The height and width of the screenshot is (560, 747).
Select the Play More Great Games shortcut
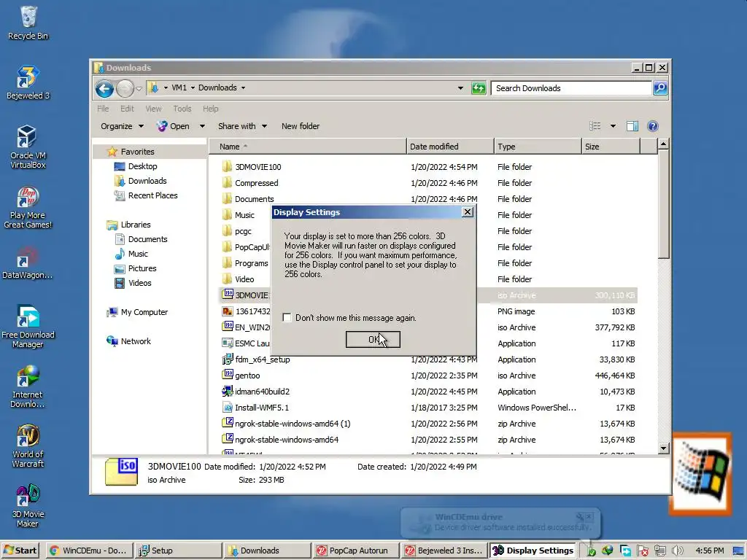click(28, 206)
